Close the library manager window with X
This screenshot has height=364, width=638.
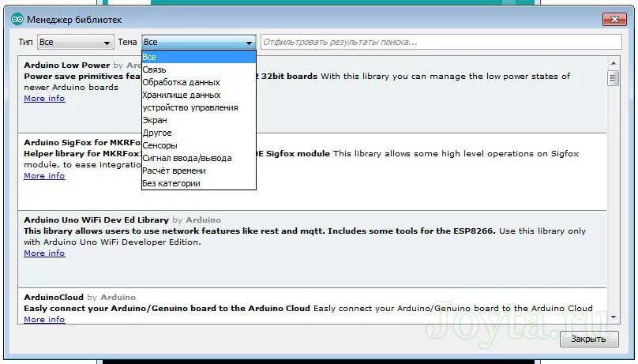(x=614, y=19)
